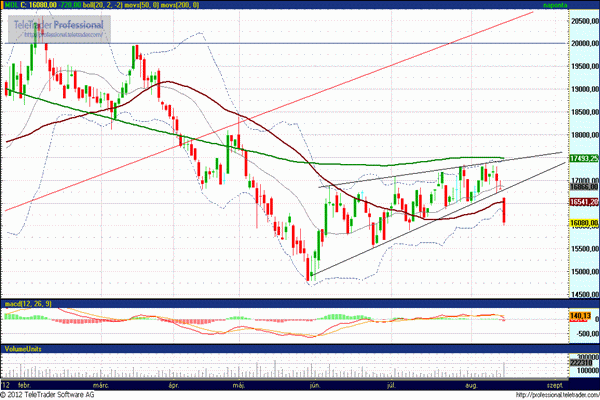Click the 15500,00 price axis label
Viewport: 600px width, 400px height.
[584, 248]
